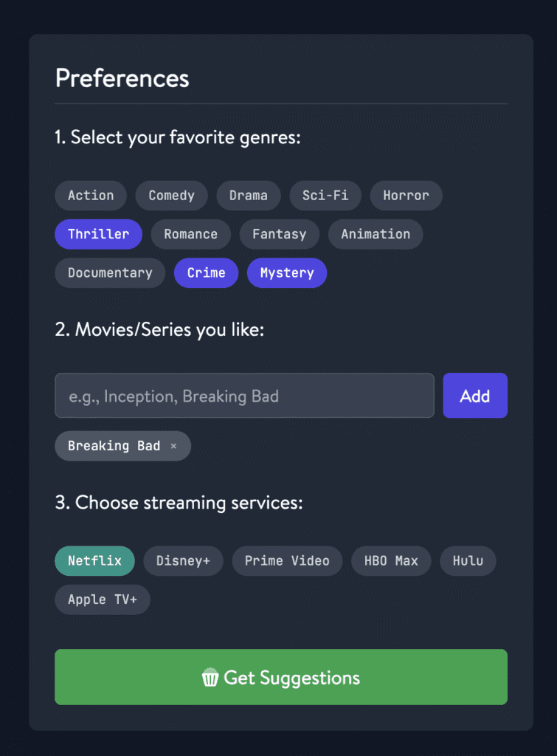Turn off the Mystery genre chip
The height and width of the screenshot is (756, 557).
pos(287,272)
